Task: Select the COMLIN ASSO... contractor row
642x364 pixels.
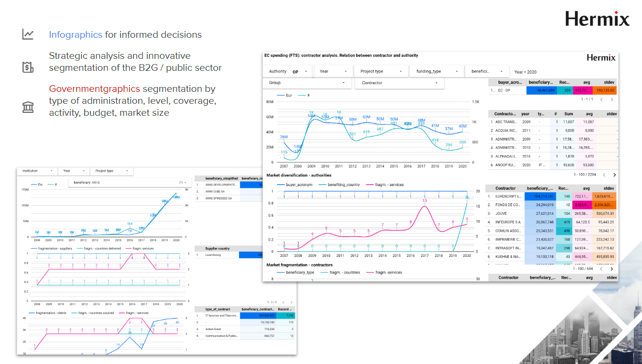Action: click(x=552, y=231)
